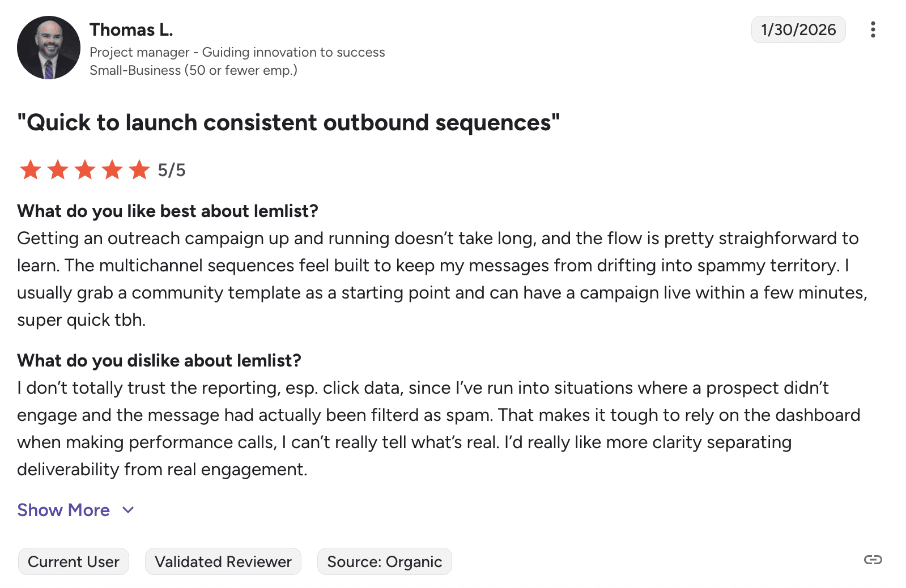Open the review title about outbound sequences

pos(288,122)
